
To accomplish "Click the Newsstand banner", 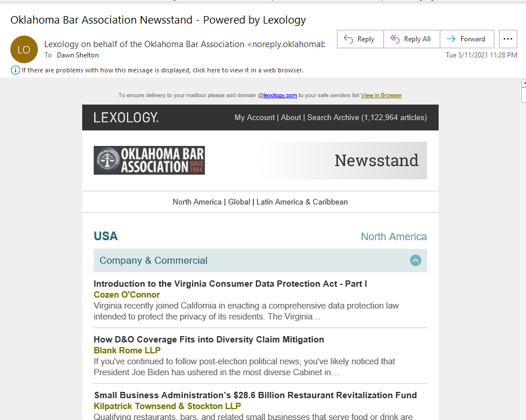I will pos(344,160).
